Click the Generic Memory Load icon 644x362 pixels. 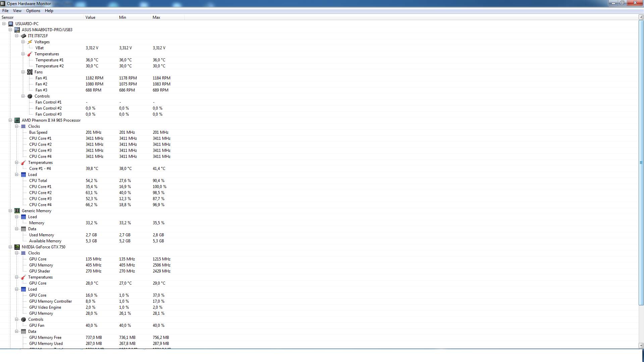[x=23, y=217]
